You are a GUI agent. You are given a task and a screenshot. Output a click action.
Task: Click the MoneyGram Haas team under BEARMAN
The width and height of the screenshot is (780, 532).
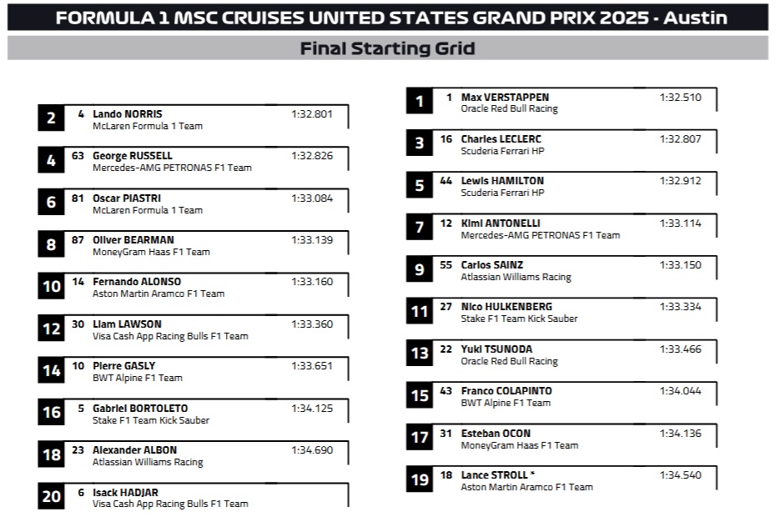[x=150, y=252]
